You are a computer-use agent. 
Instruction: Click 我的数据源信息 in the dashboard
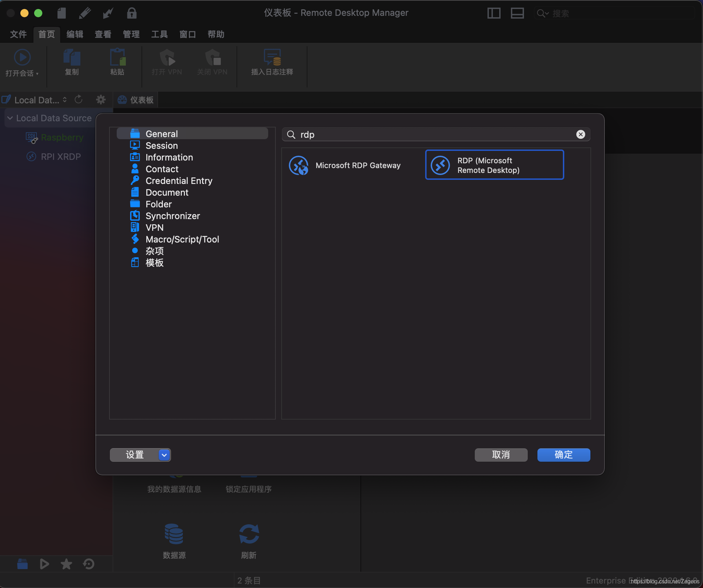(174, 489)
